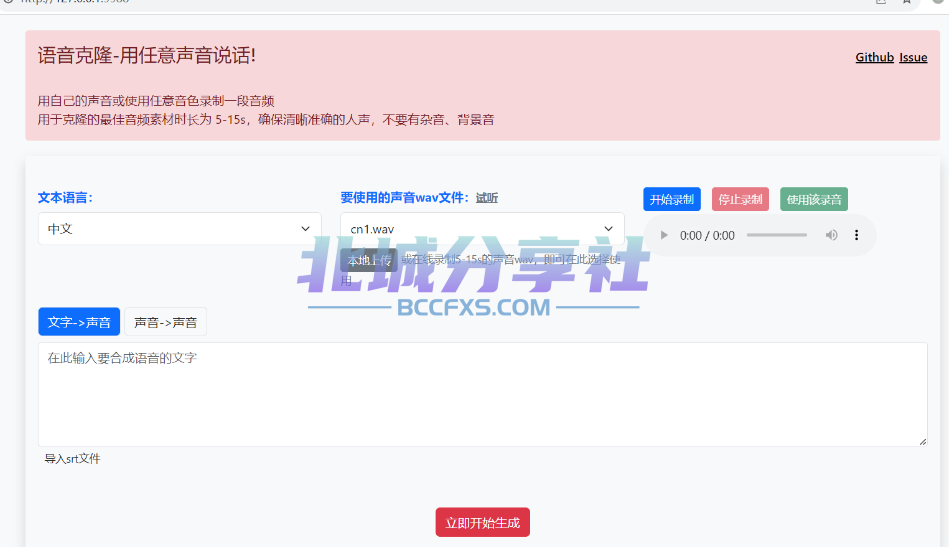Focus the text-to-synthesize input area
The image size is (949, 547).
pyautogui.click(x=482, y=395)
